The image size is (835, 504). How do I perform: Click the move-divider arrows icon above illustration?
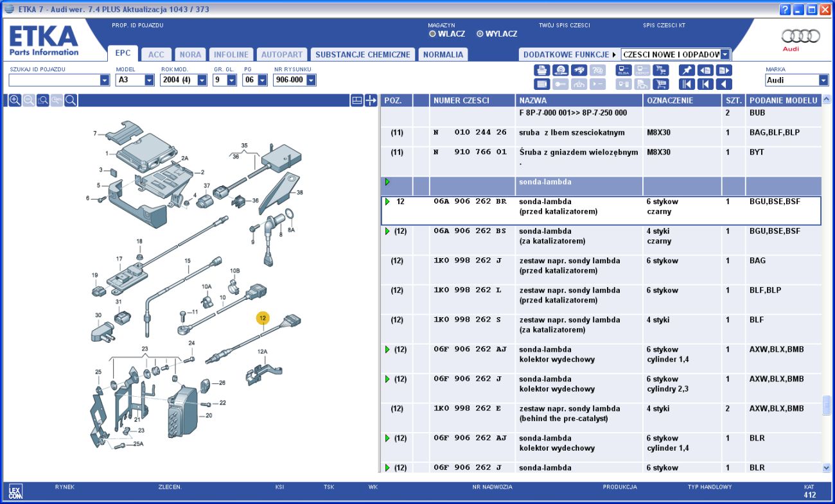(x=371, y=100)
